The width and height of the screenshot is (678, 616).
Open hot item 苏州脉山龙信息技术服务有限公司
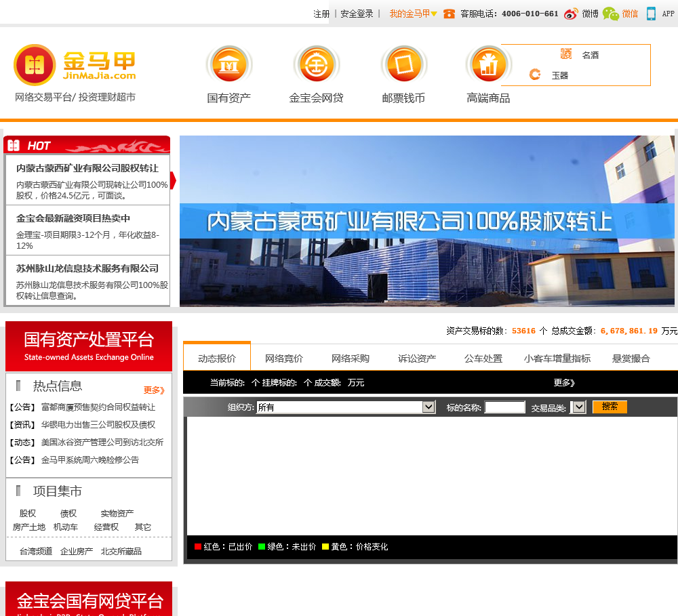tap(87, 268)
